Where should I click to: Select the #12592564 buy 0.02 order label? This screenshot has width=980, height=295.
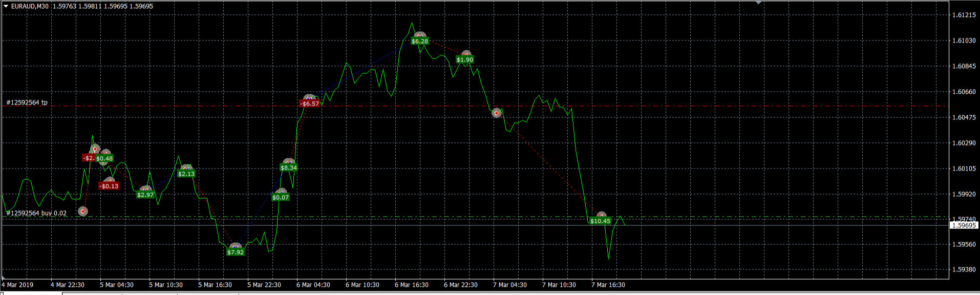36,213
